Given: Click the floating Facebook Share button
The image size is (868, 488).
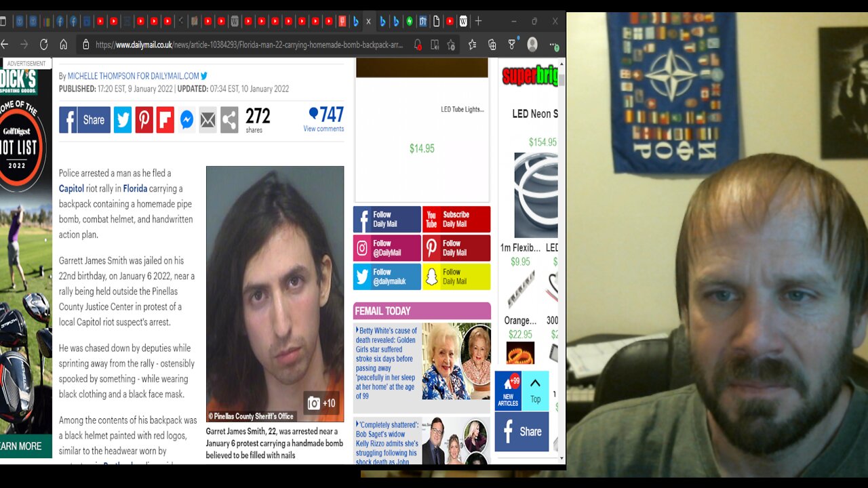Looking at the screenshot, I should click(x=521, y=432).
